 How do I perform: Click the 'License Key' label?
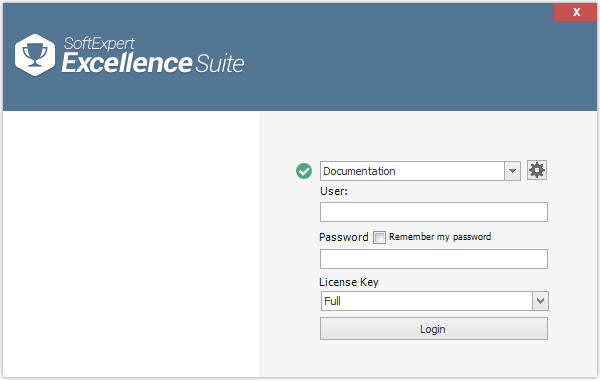tap(349, 282)
